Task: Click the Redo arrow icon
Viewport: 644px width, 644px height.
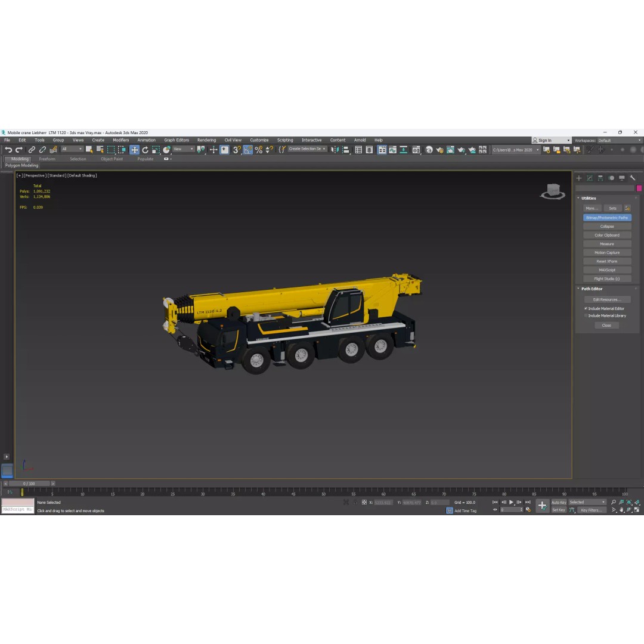Action: pyautogui.click(x=19, y=150)
